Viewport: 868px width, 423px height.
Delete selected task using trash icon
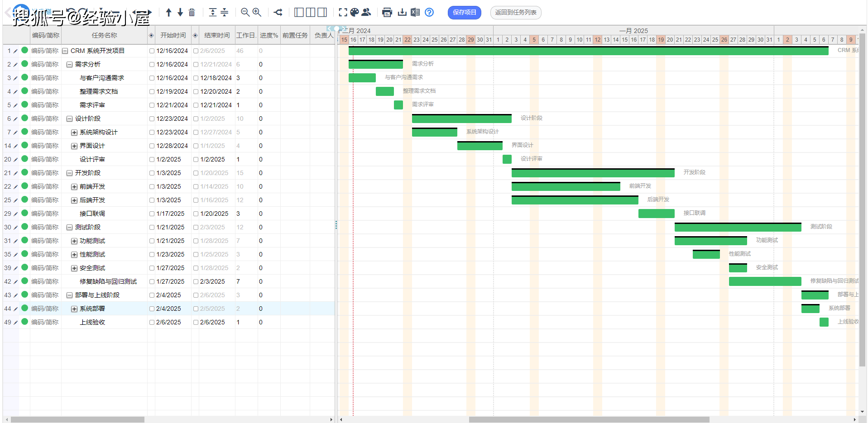pos(192,12)
